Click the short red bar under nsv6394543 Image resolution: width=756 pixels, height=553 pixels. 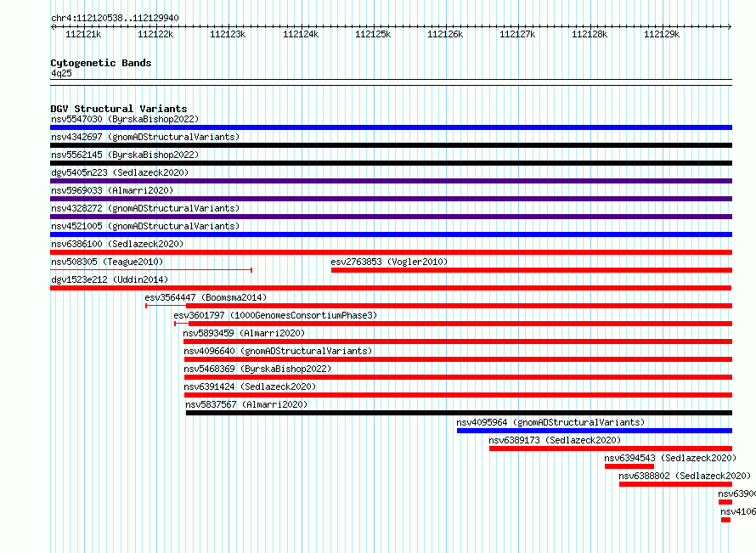(629, 466)
